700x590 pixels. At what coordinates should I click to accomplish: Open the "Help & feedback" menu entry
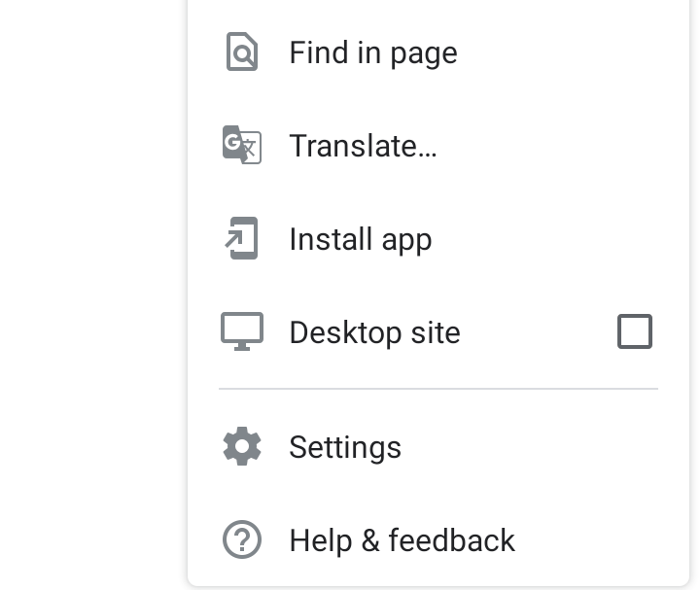[402, 540]
